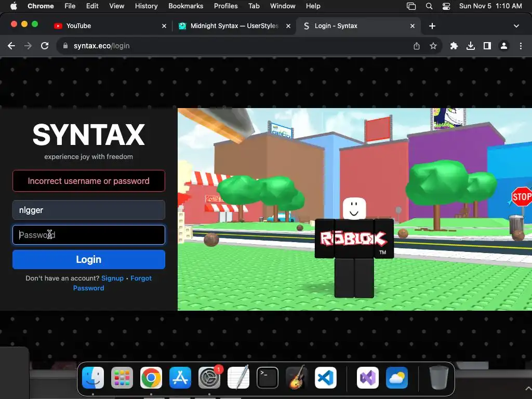Share this page using the share icon
Image resolution: width=532 pixels, height=399 pixels.
(417, 46)
